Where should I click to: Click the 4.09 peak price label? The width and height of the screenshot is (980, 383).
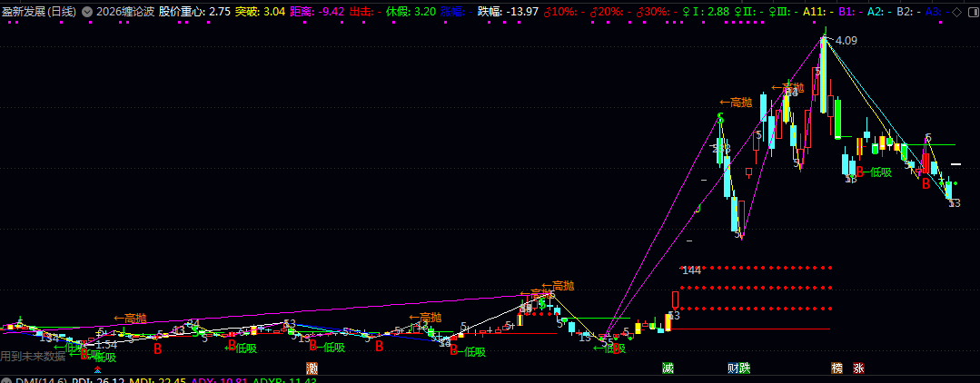pyautogui.click(x=846, y=40)
